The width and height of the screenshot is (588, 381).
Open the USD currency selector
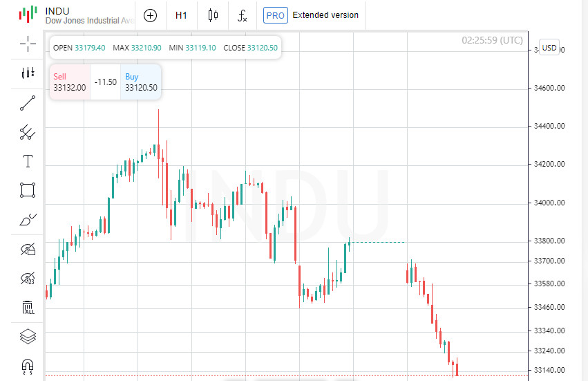(x=549, y=48)
